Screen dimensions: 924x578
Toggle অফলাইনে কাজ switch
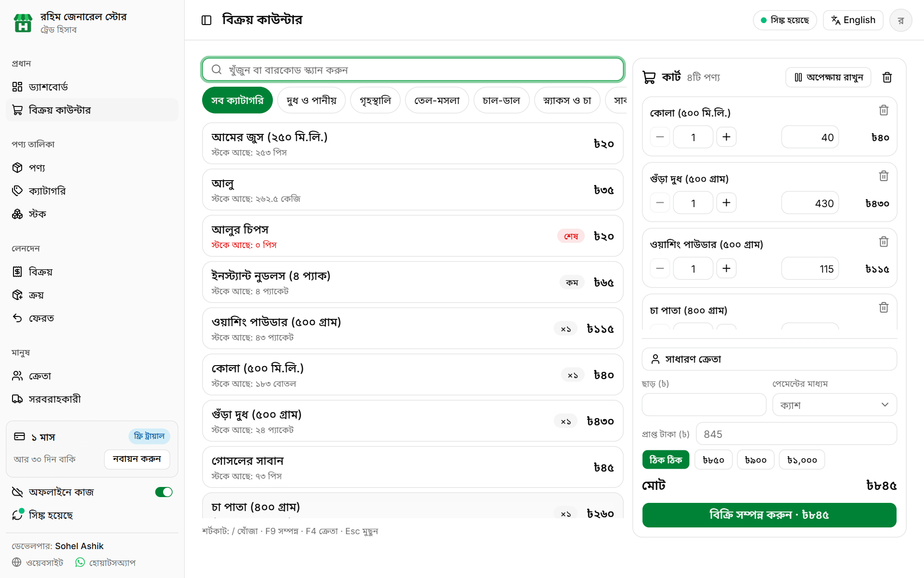[164, 492]
